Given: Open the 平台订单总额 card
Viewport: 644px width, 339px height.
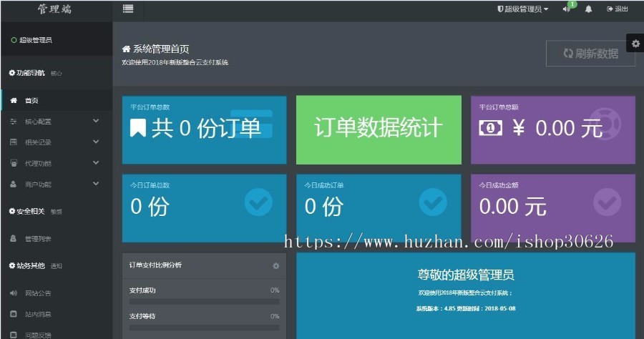Looking at the screenshot, I should tap(553, 130).
